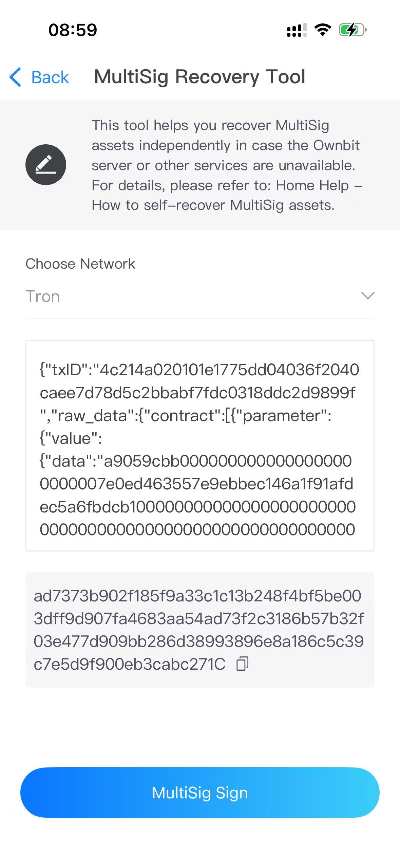Tap the Wi-Fi status icon
The image size is (400, 868).
point(323,30)
